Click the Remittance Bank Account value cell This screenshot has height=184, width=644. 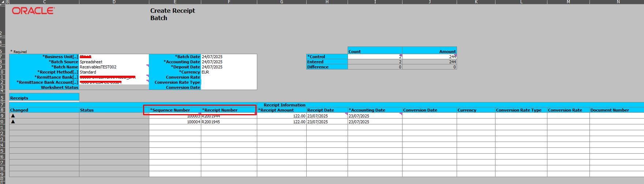[x=114, y=82]
